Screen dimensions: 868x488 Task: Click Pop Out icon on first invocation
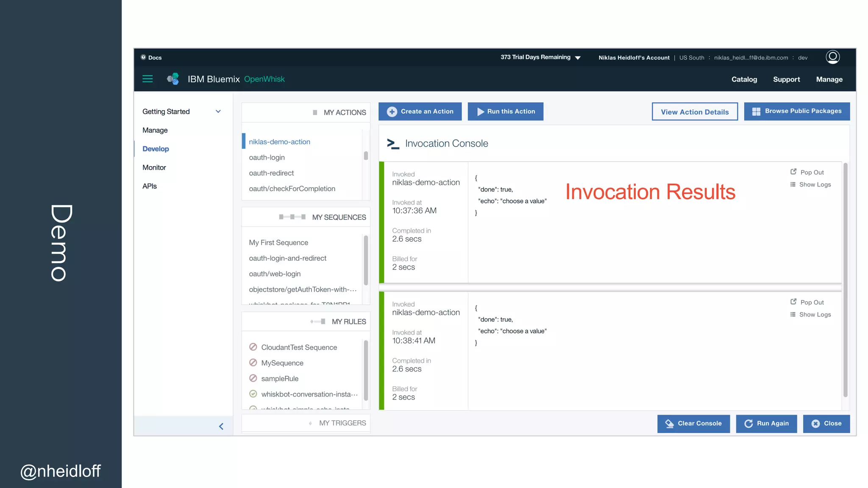(793, 172)
